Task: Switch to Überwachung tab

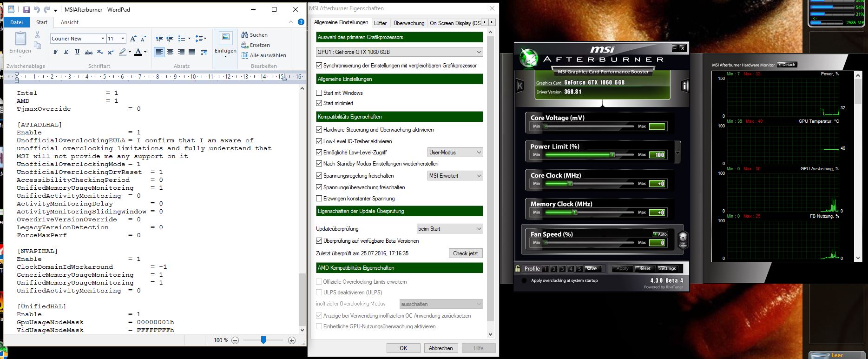Action: pos(409,23)
